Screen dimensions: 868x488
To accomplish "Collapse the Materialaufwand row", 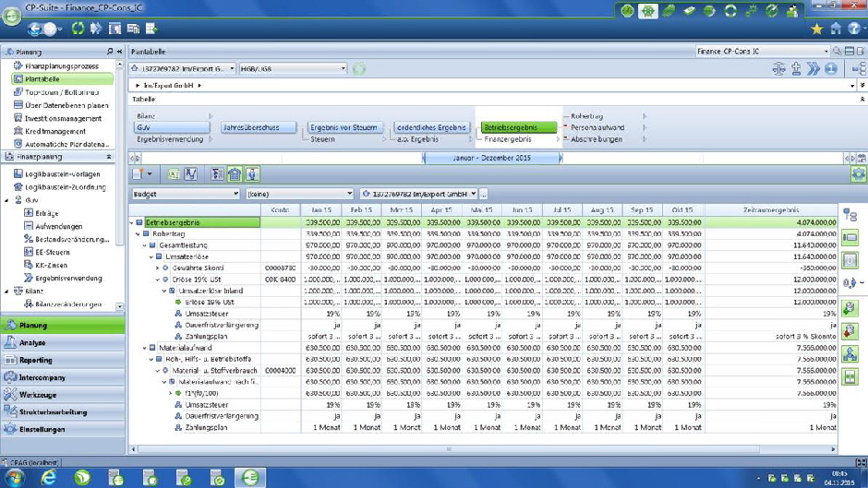I will [x=145, y=348].
